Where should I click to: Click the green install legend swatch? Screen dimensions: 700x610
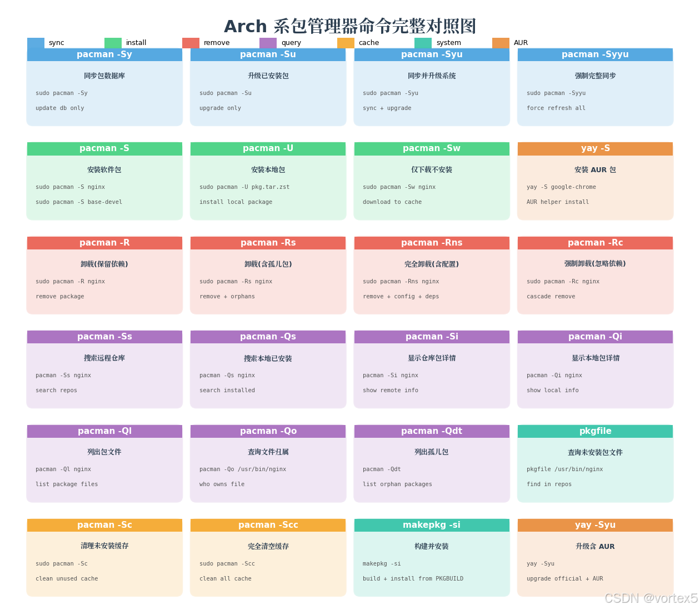click(113, 43)
